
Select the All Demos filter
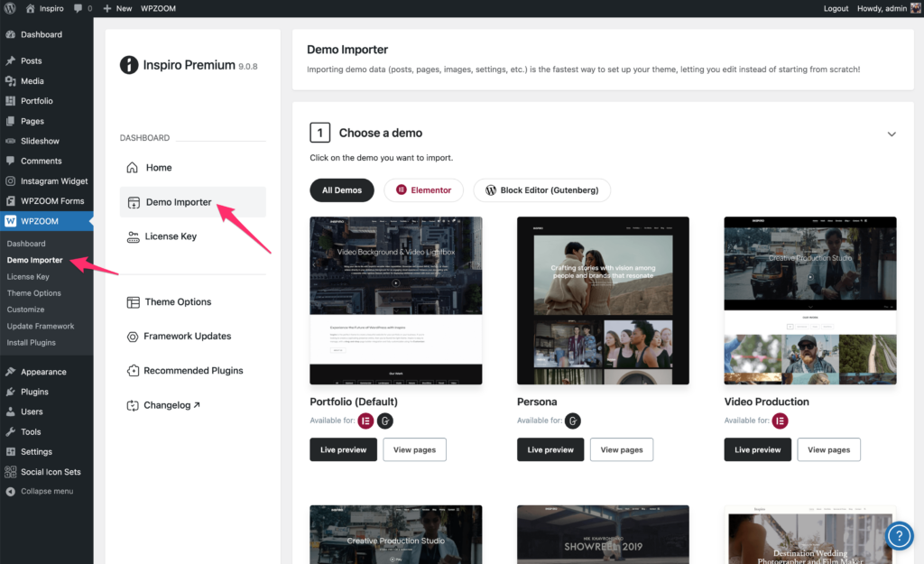(x=342, y=190)
